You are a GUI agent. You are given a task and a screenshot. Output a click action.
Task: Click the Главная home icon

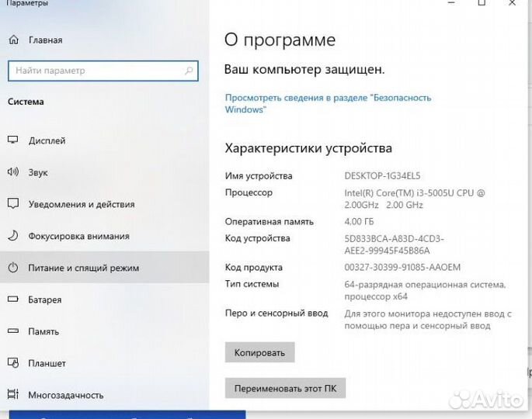pyautogui.click(x=13, y=40)
